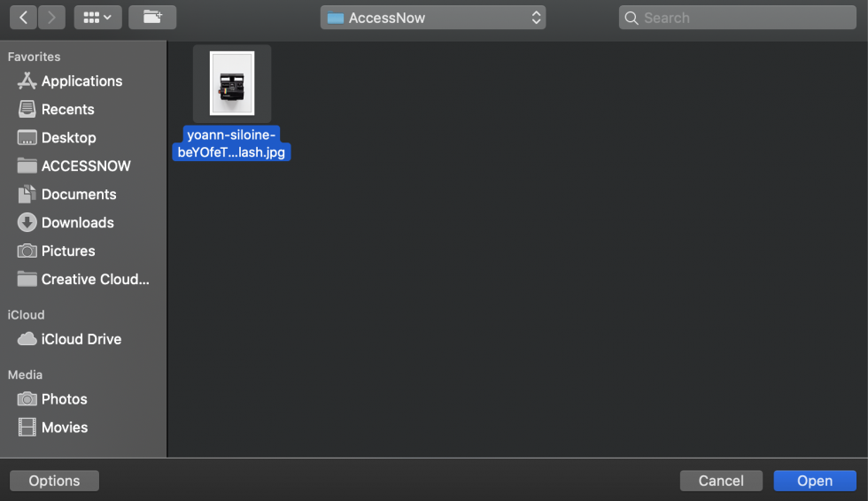This screenshot has width=868, height=501.
Task: Click the Search field
Action: coord(737,18)
